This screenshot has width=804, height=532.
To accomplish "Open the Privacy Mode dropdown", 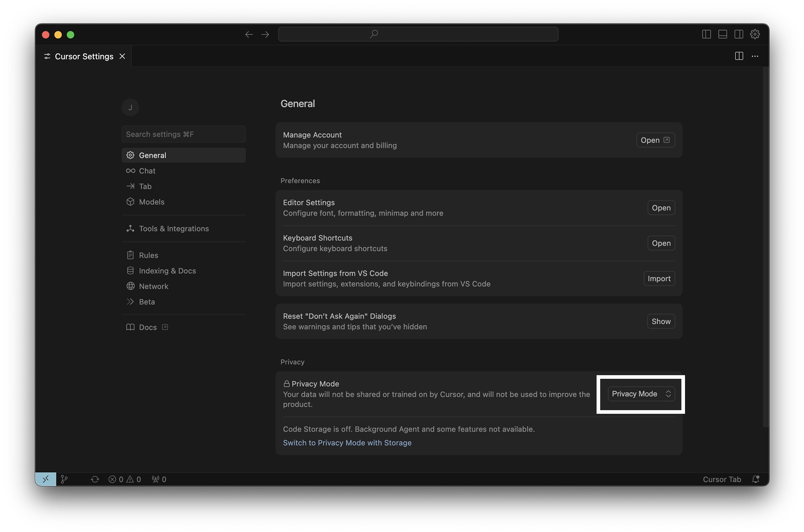I will pos(641,394).
